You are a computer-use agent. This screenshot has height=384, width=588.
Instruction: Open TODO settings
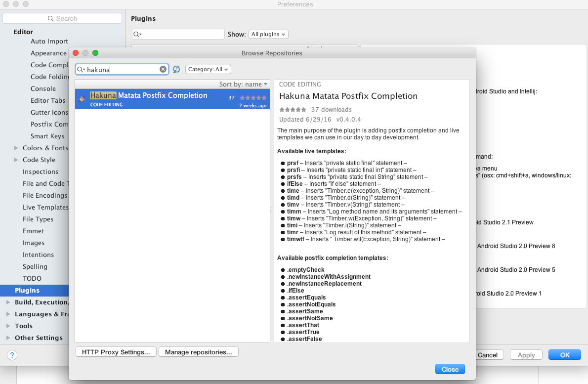[x=32, y=279]
